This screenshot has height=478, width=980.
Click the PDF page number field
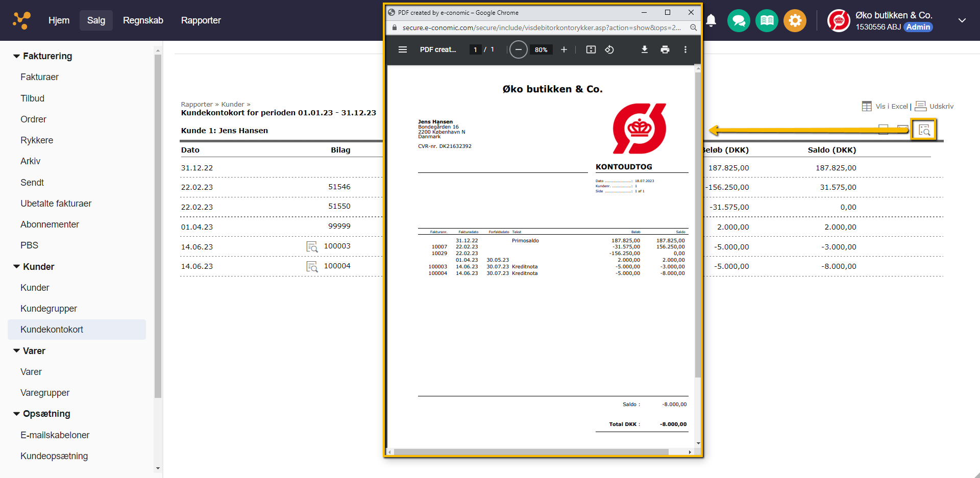point(475,49)
